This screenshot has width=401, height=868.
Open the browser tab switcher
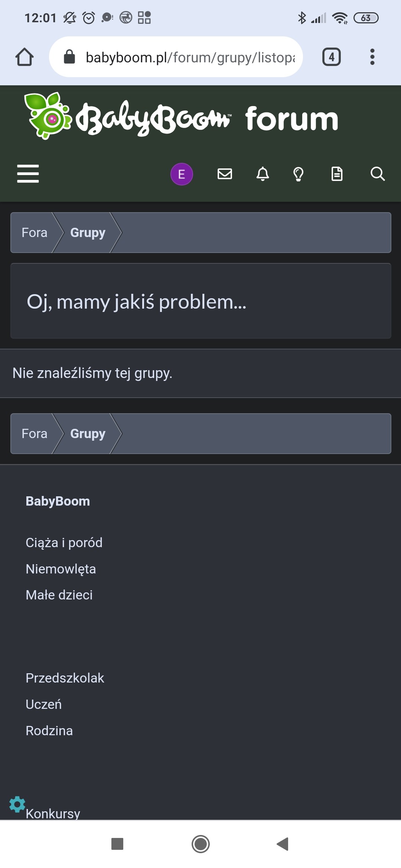tap(331, 57)
